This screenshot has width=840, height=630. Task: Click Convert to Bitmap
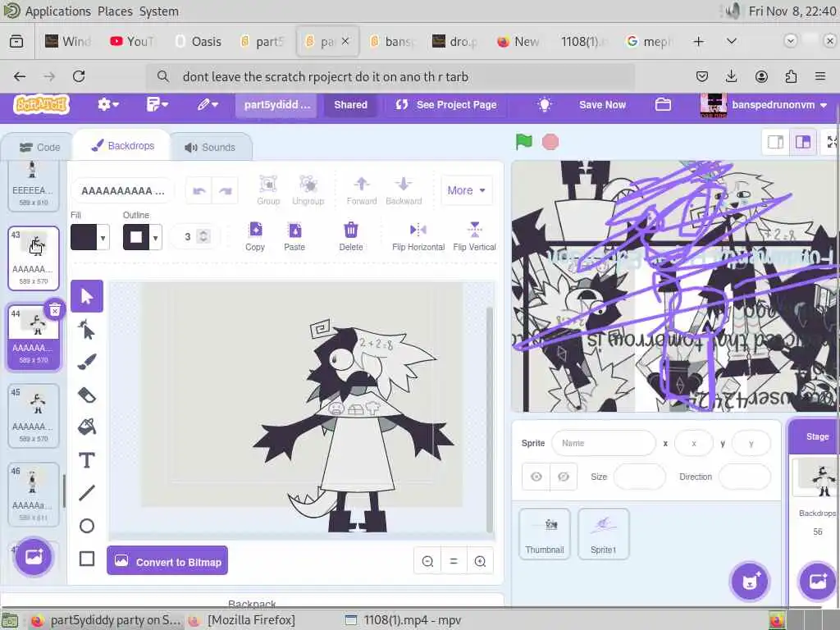pyautogui.click(x=167, y=561)
